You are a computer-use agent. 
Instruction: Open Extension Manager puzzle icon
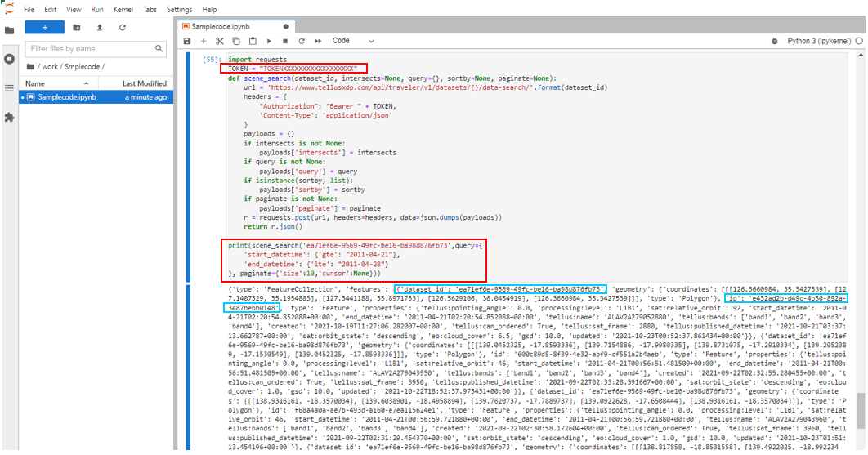coord(10,118)
